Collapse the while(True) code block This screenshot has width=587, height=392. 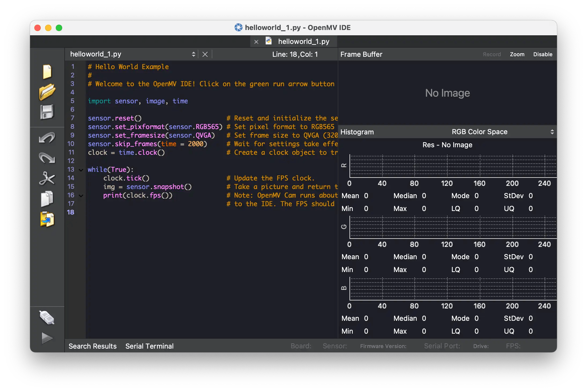pyautogui.click(x=81, y=169)
